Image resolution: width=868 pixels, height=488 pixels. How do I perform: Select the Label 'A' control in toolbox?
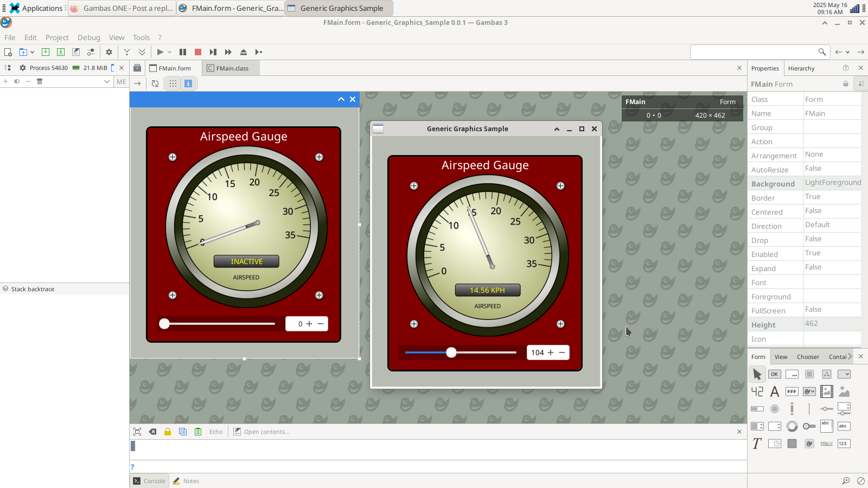pos(775,391)
